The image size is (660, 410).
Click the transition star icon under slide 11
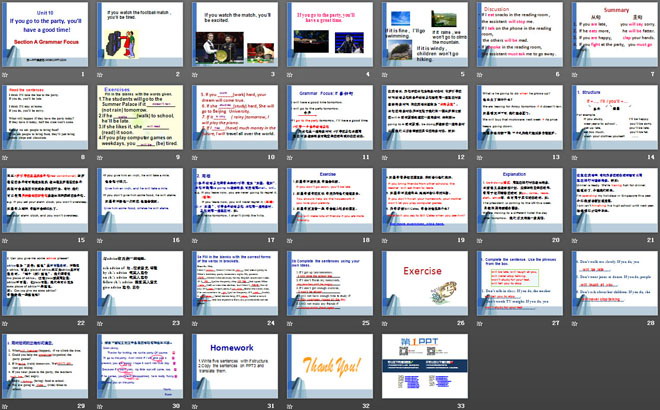(290, 157)
